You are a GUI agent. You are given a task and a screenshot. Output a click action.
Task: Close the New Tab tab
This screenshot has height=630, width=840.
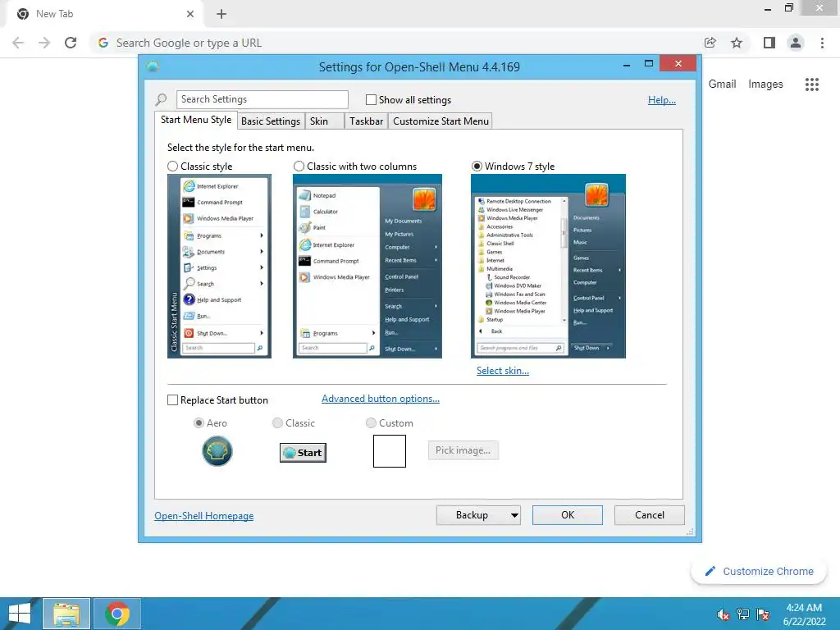point(190,14)
